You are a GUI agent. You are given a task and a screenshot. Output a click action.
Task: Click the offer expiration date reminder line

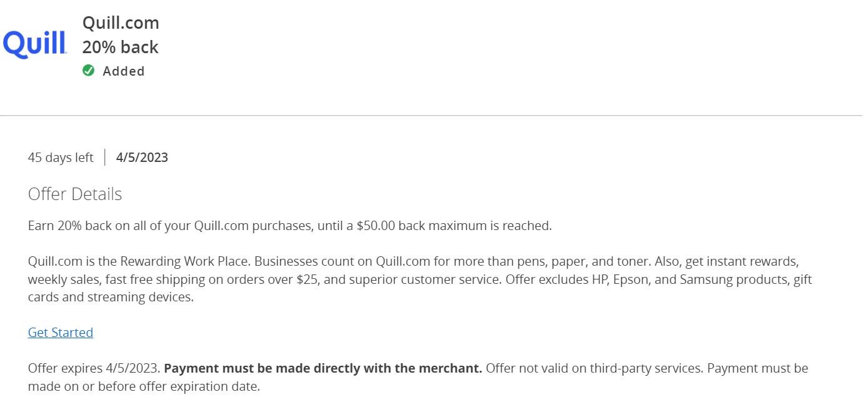coord(144,386)
